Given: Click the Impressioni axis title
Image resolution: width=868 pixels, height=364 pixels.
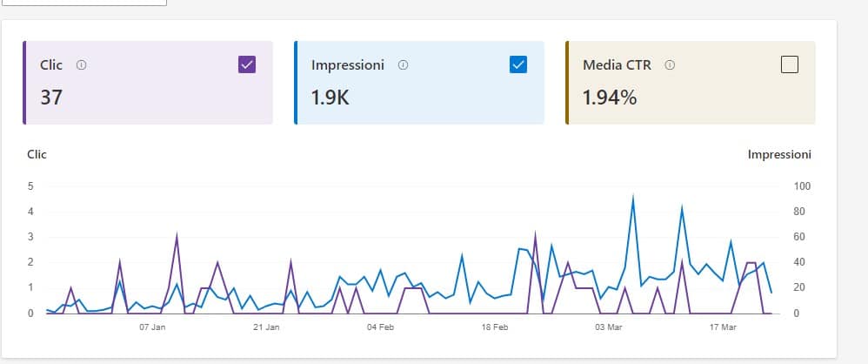Looking at the screenshot, I should [x=779, y=155].
